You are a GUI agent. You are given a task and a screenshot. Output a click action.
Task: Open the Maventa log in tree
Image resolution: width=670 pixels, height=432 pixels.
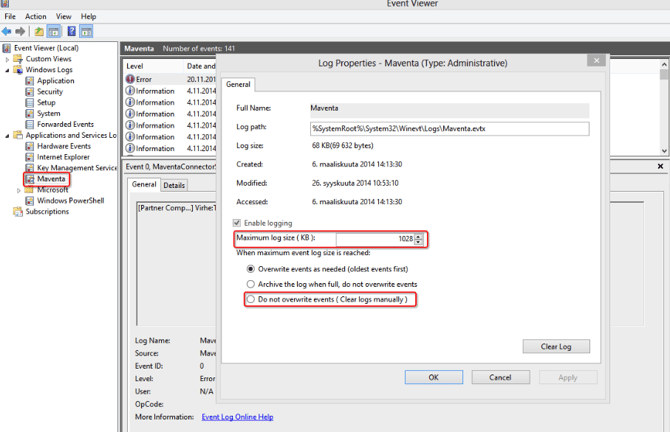[x=50, y=179]
